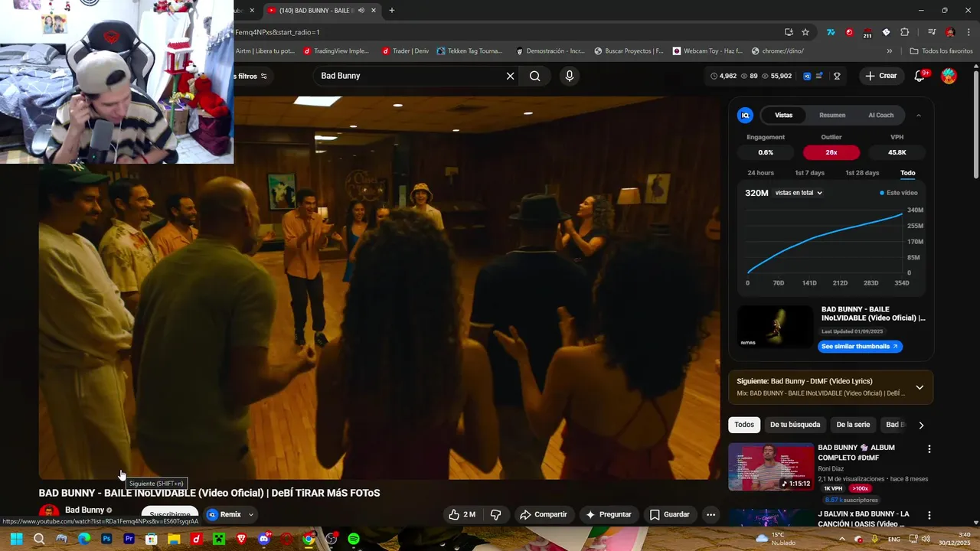Show hidden system tray icons
980x551 pixels.
tap(841, 539)
